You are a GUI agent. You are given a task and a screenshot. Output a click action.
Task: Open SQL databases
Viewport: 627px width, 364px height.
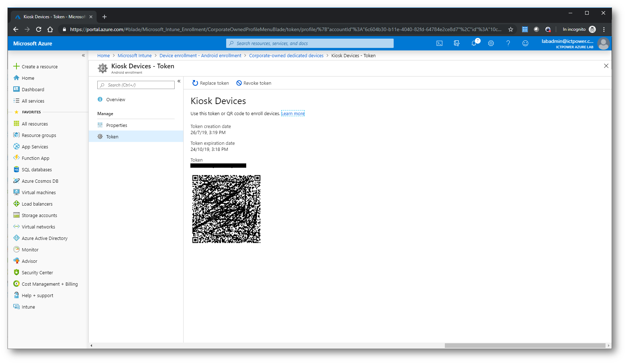point(37,169)
